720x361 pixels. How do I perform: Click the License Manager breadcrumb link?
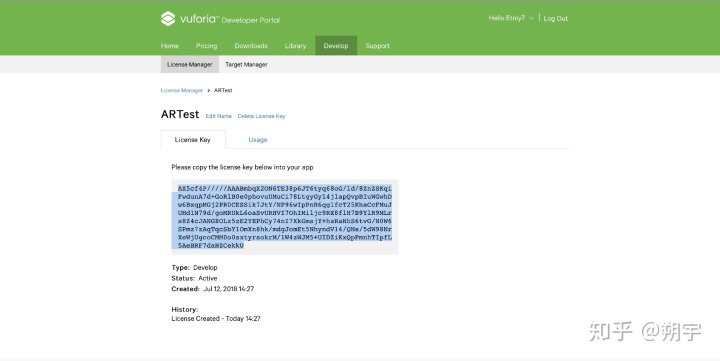pyautogui.click(x=182, y=90)
